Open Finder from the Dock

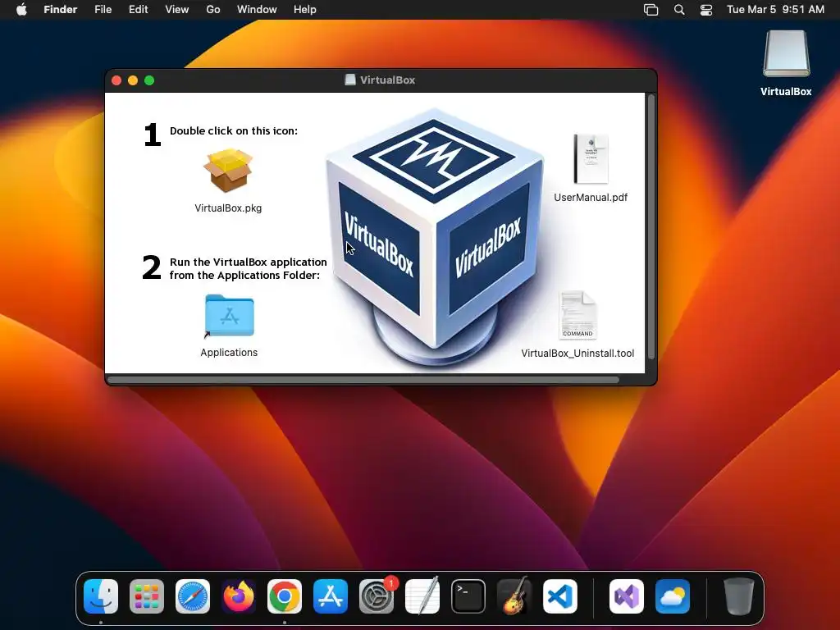(101, 596)
